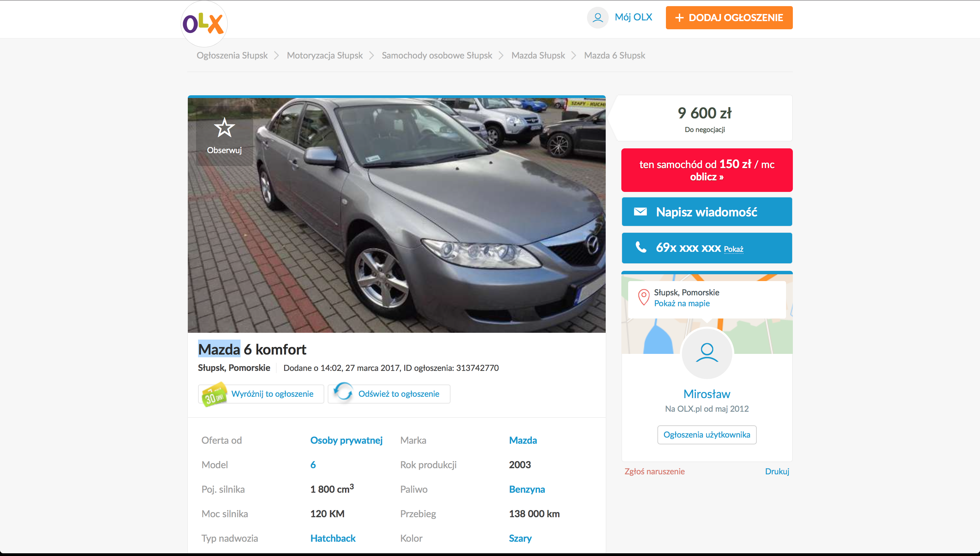Open the Motoryzacja Słupsk breadcrumb
The width and height of the screenshot is (980, 556).
(x=325, y=55)
